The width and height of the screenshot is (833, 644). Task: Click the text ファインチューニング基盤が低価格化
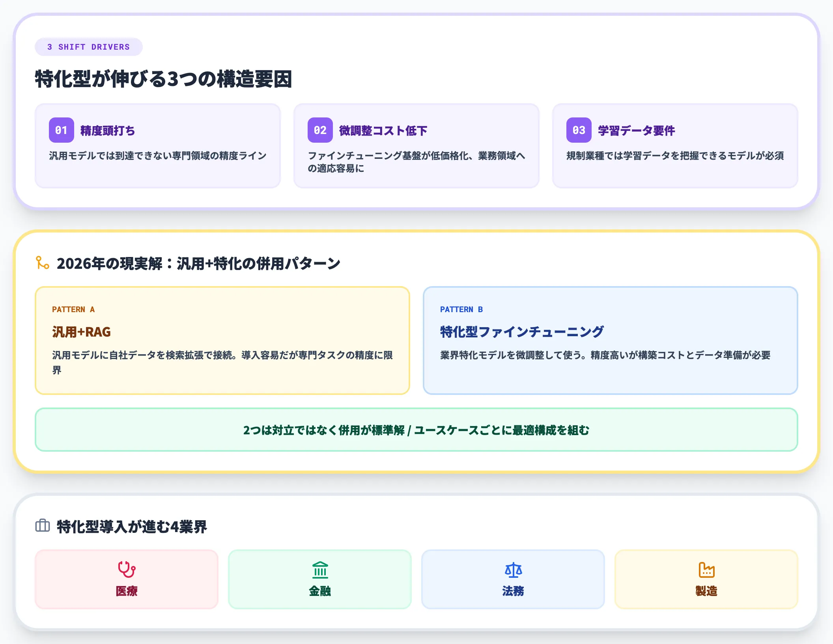tap(388, 156)
